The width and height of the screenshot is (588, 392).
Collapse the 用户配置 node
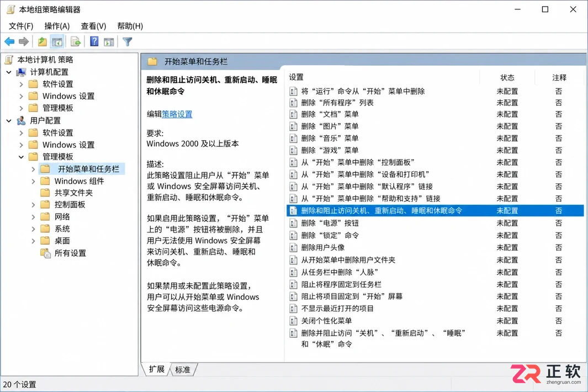(9, 120)
